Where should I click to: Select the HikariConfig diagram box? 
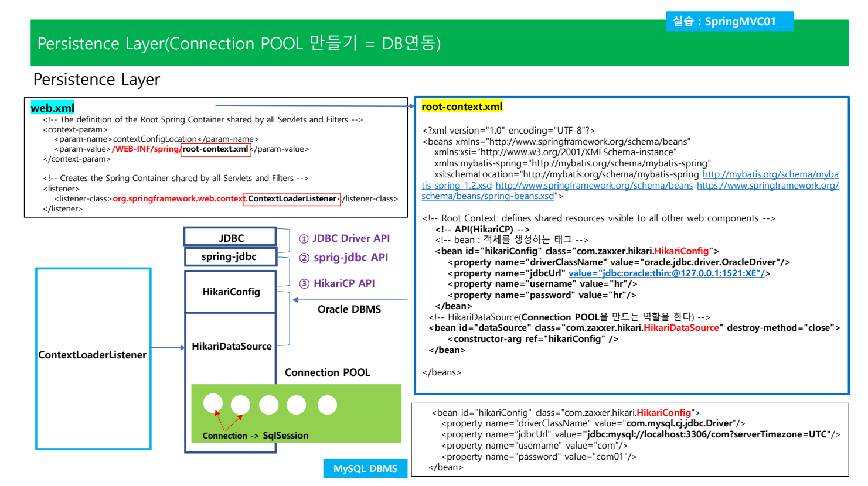pyautogui.click(x=231, y=292)
